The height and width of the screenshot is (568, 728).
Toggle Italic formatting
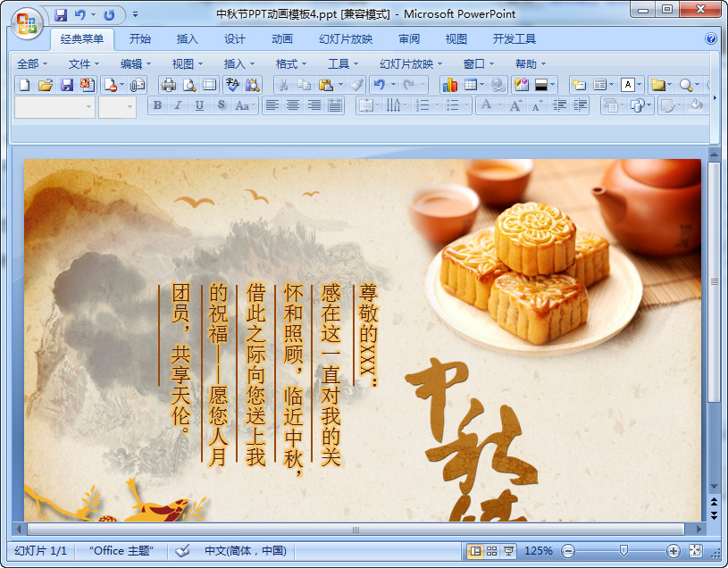(x=179, y=105)
